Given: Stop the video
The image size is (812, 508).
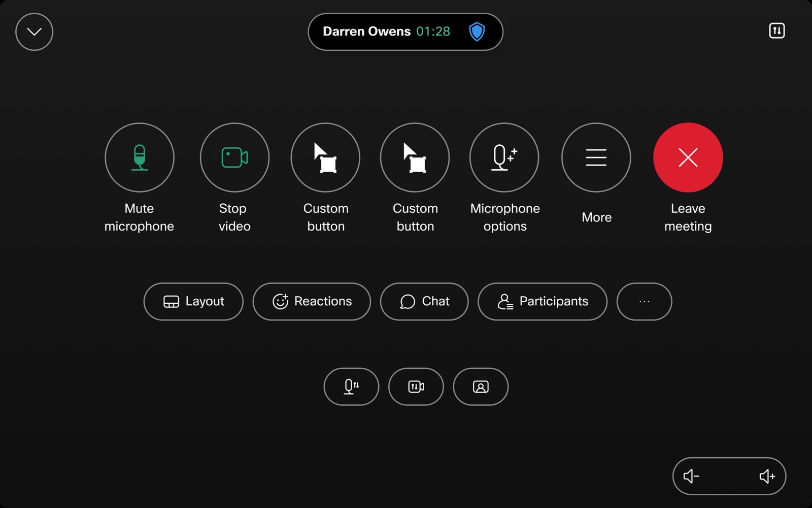Looking at the screenshot, I should [x=234, y=157].
